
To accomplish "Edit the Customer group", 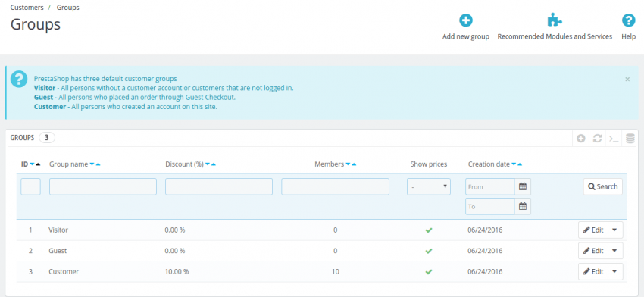I will click(x=593, y=271).
